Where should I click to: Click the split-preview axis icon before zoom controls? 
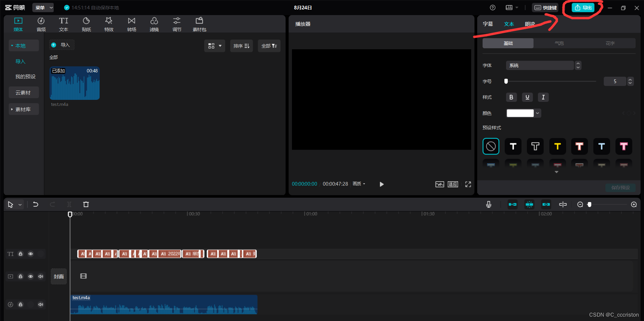(x=563, y=204)
